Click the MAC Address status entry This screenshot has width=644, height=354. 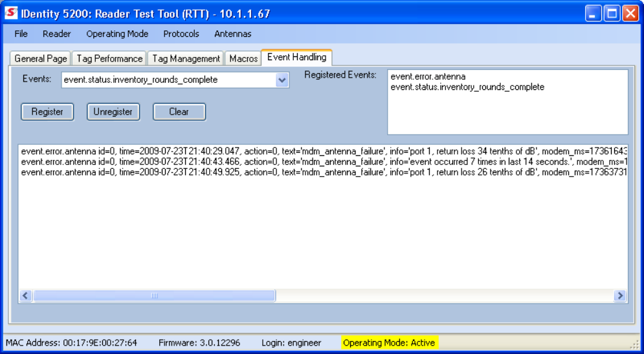tap(71, 342)
